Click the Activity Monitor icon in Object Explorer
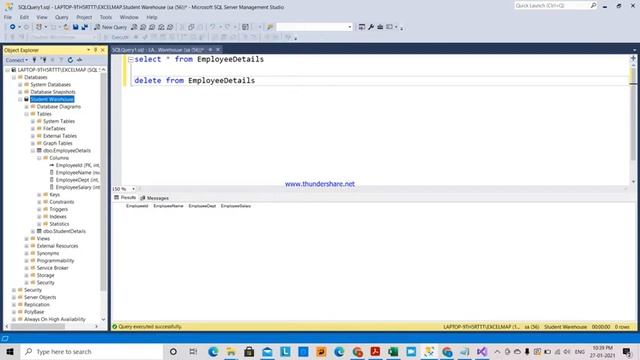This screenshot has height=360, width=640. (x=80, y=60)
